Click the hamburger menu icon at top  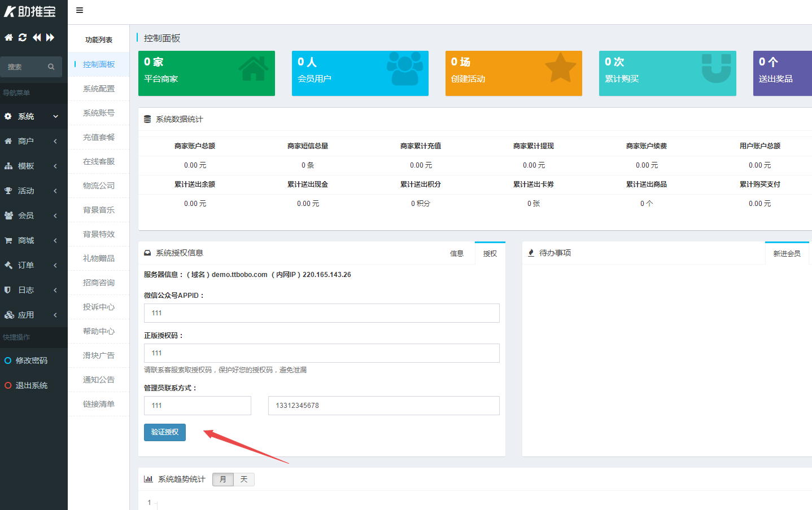[79, 10]
